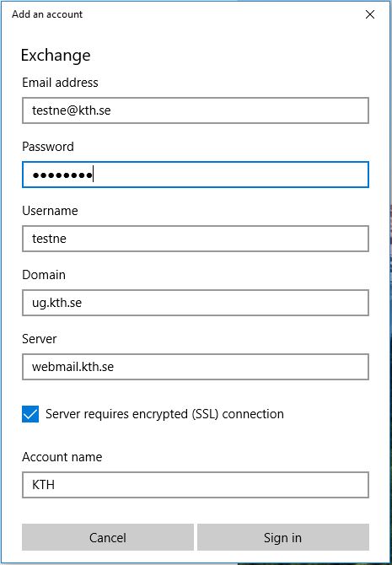This screenshot has height=565, width=392.
Task: Click the Username label text
Action: (50, 211)
